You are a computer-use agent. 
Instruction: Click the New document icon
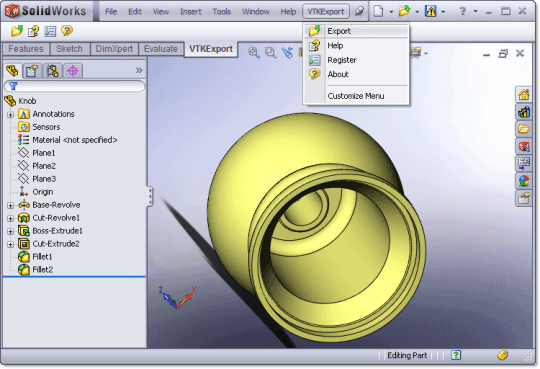click(378, 11)
